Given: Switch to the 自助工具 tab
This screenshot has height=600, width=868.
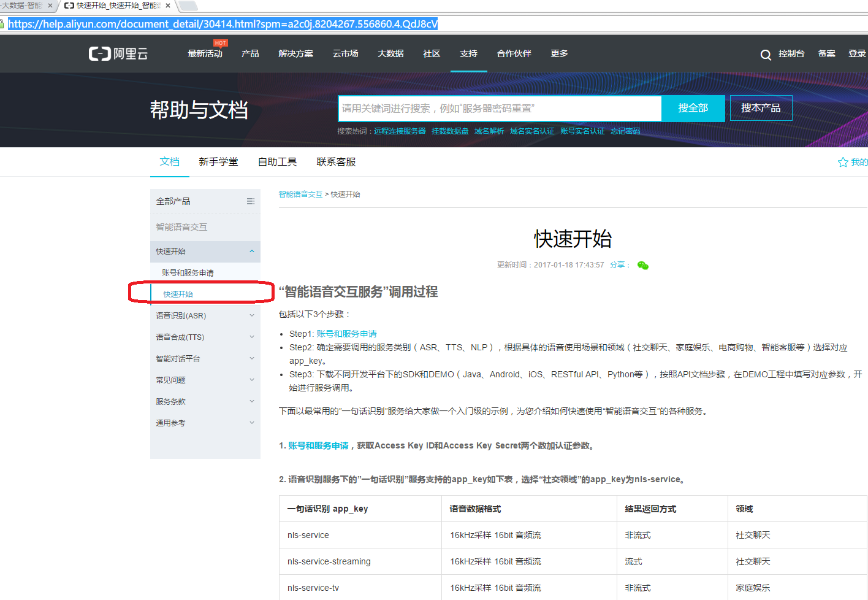Looking at the screenshot, I should tap(277, 162).
